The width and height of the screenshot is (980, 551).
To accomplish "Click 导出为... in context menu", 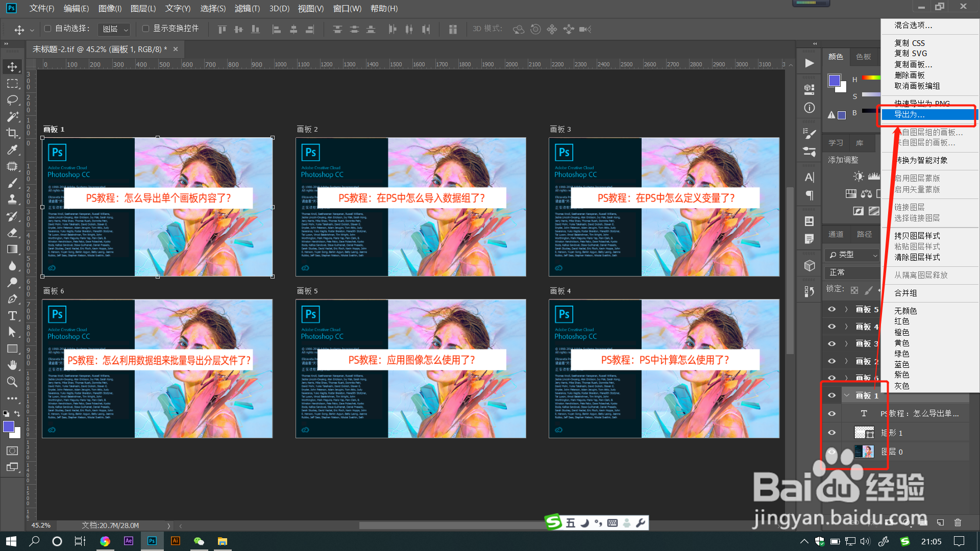I will pyautogui.click(x=909, y=115).
